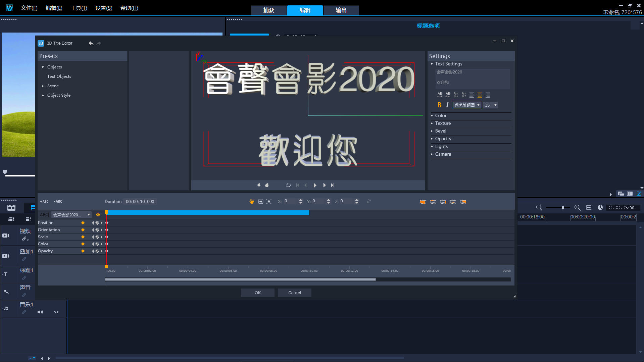This screenshot has height=362, width=644.
Task: Click storyboard view film icon
Action: [11, 208]
